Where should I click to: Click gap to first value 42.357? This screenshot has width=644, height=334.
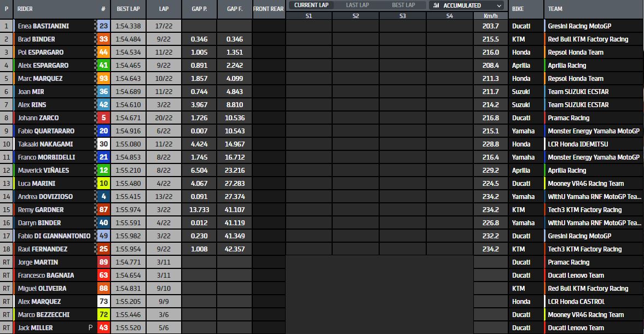(x=235, y=249)
